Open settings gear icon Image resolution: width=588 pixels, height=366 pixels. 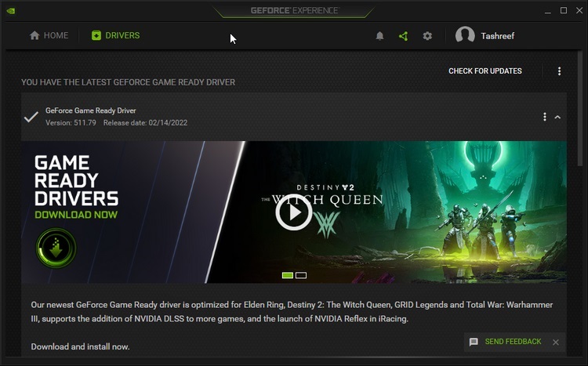[x=427, y=36]
